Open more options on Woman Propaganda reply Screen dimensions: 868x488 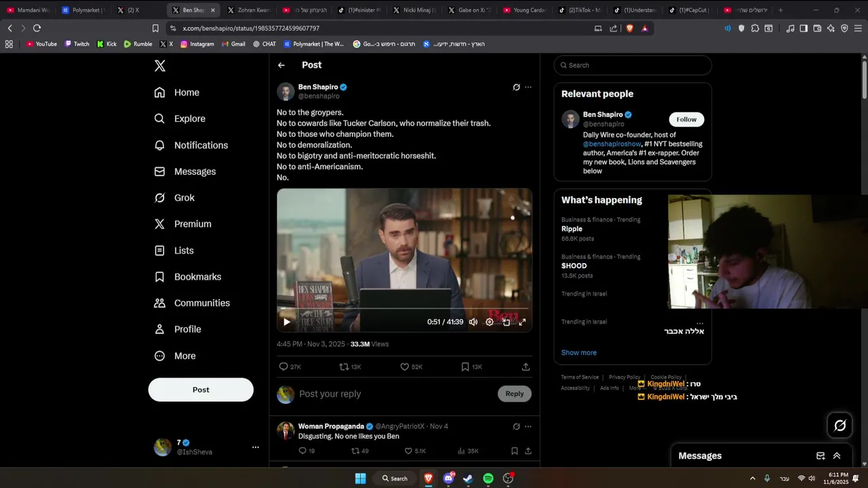tap(528, 426)
